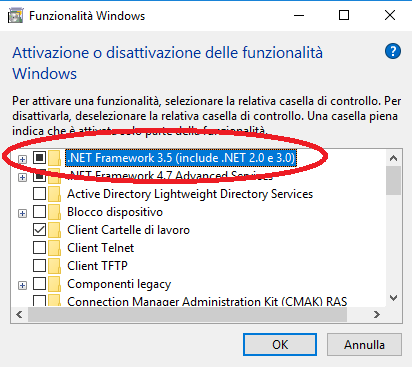
Task: Click the vertical scrollbar down arrow
Action: pos(394,298)
